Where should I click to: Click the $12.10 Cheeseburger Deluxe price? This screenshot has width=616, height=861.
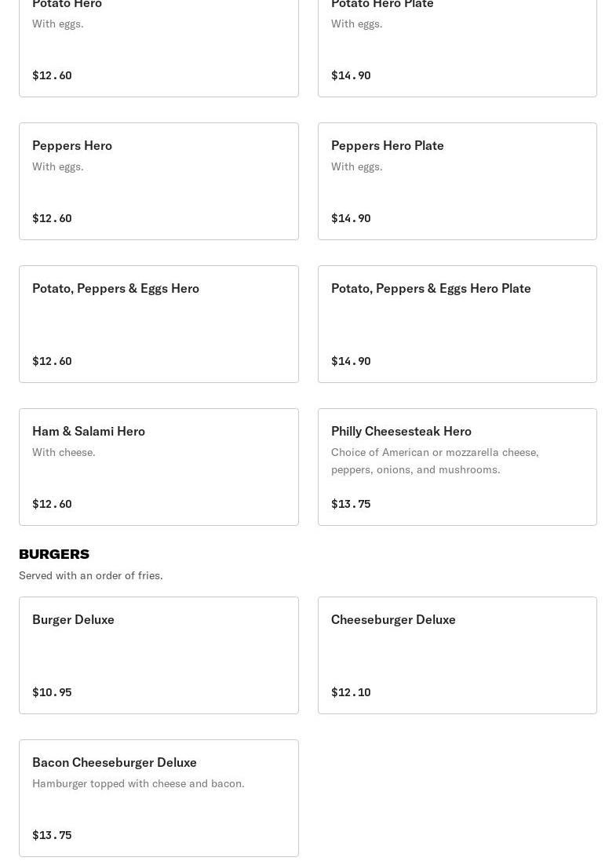[x=351, y=692]
